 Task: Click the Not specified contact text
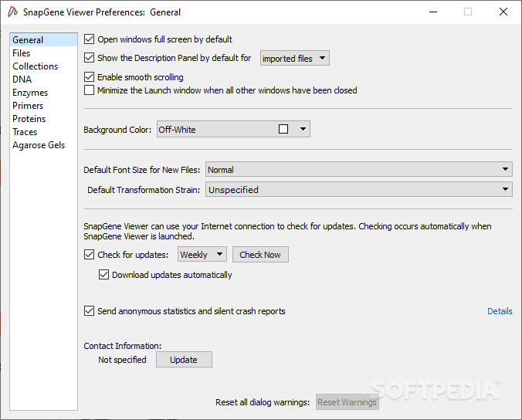coord(122,360)
